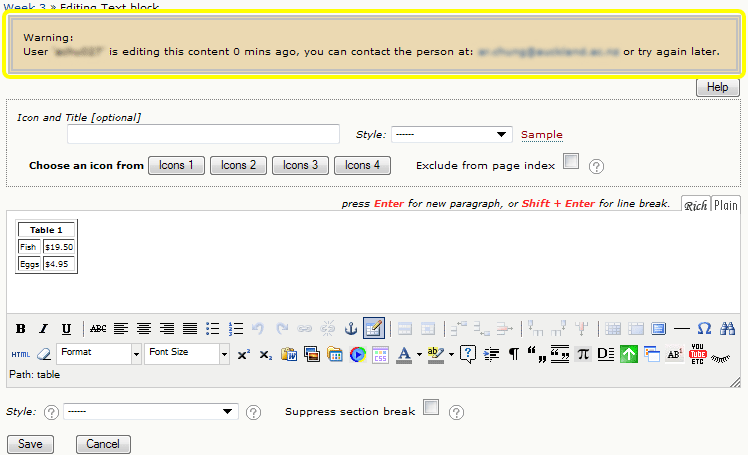Toggle underline formatting
The width and height of the screenshot is (748, 455).
(x=66, y=329)
